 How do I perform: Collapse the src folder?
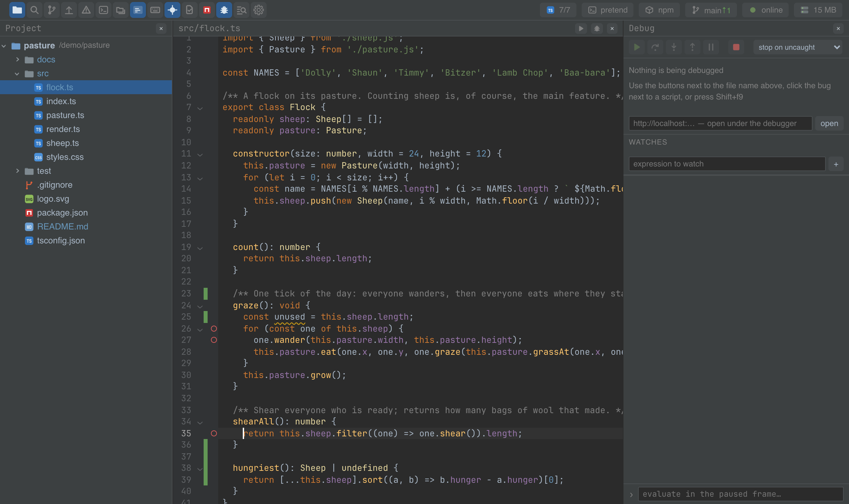[x=17, y=73]
